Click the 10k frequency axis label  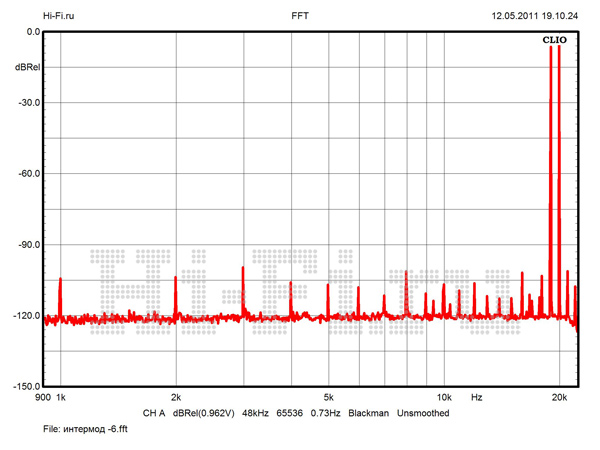click(x=444, y=398)
